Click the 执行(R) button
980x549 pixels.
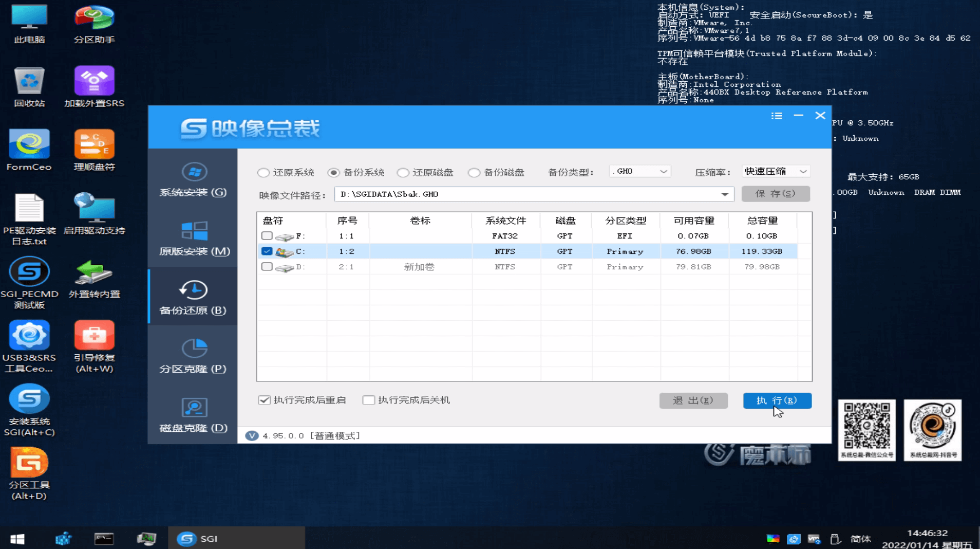777,400
